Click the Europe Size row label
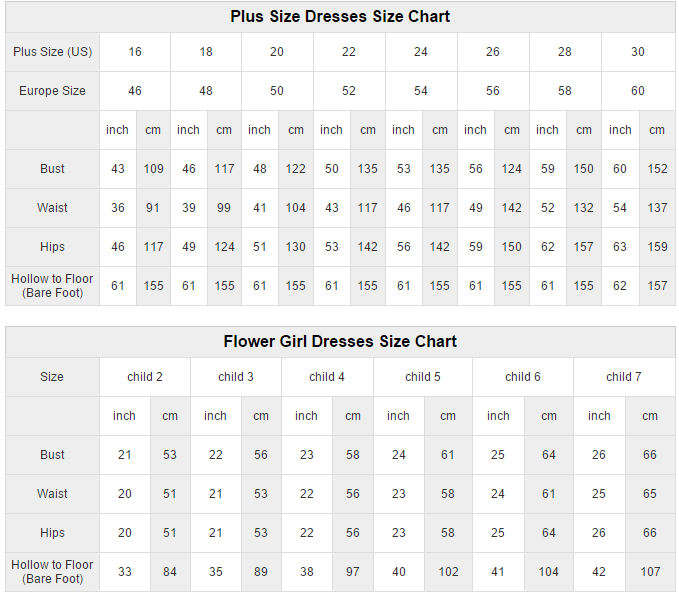This screenshot has width=679, height=597. click(x=52, y=91)
